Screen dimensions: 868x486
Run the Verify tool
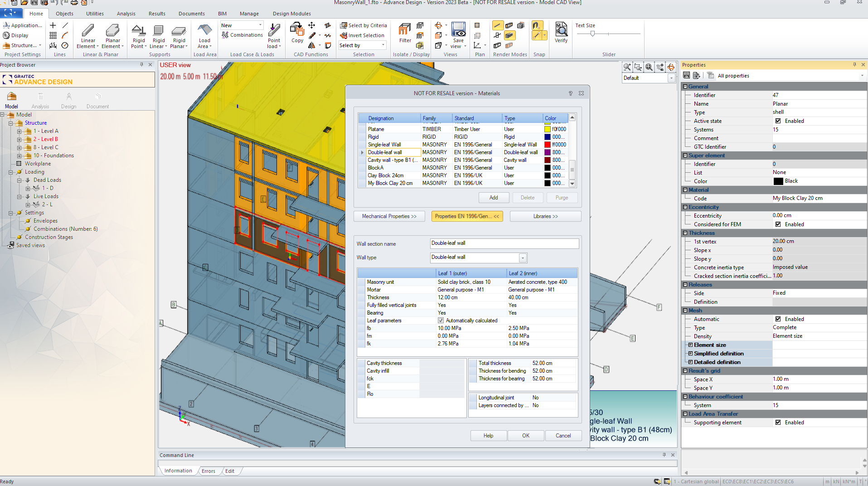coord(561,33)
